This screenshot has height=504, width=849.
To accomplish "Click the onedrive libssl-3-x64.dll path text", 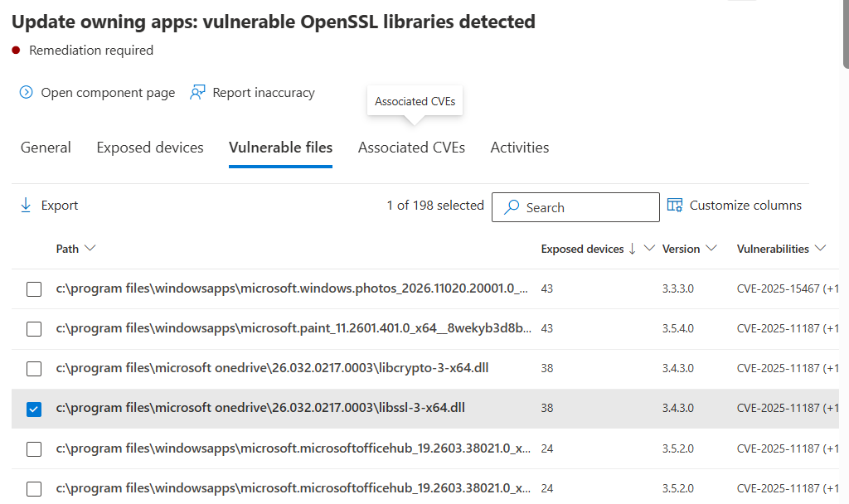I will pos(260,408).
